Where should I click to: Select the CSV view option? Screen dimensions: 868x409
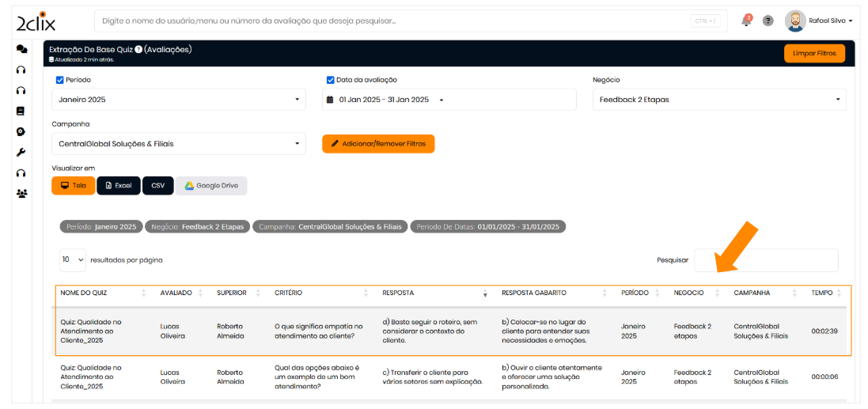click(158, 185)
